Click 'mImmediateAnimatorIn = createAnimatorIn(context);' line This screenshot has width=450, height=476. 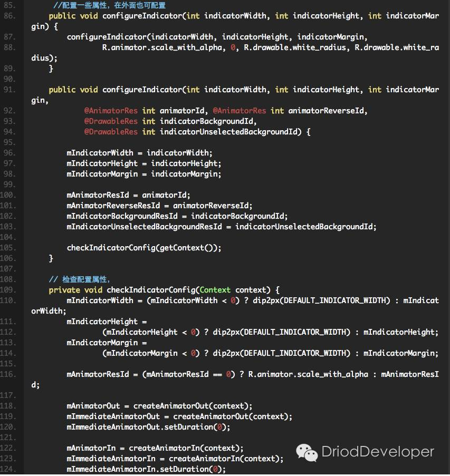click(x=175, y=459)
